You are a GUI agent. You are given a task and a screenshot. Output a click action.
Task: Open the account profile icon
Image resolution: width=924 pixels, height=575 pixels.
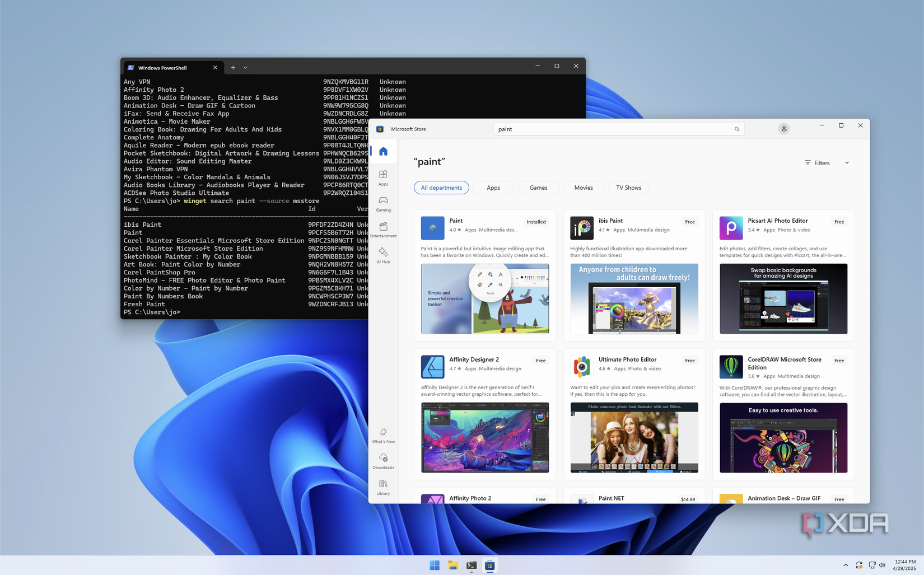[x=783, y=129]
